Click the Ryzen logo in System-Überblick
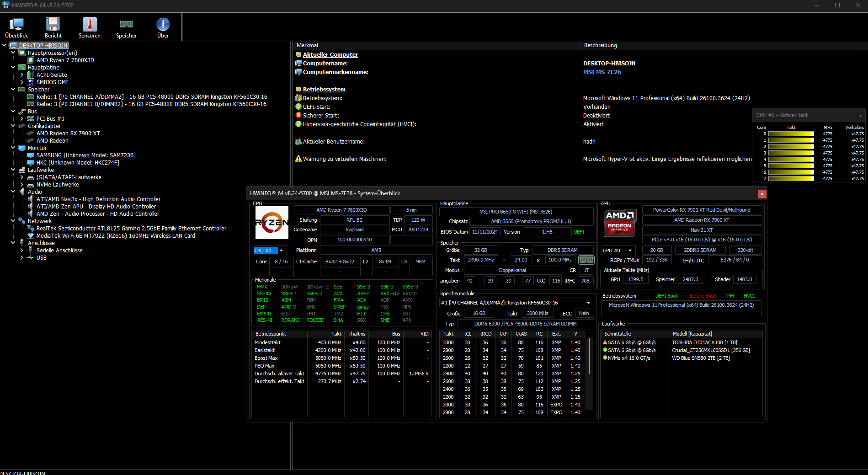Viewport: 868px width, 475px height. tap(272, 223)
